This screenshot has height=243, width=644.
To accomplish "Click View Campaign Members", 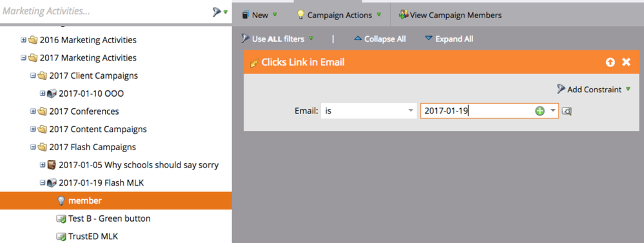I will pyautogui.click(x=450, y=15).
